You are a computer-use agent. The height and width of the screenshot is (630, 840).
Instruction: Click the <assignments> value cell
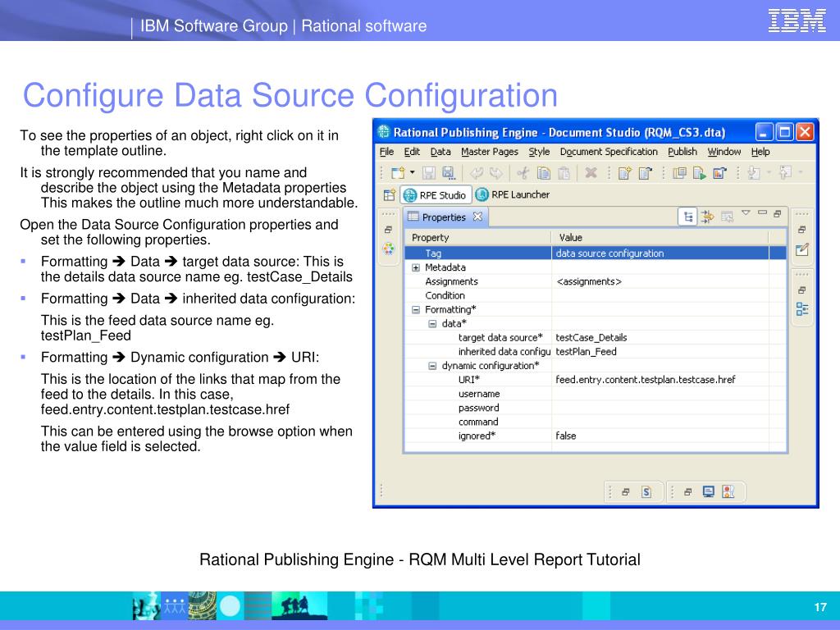[660, 281]
